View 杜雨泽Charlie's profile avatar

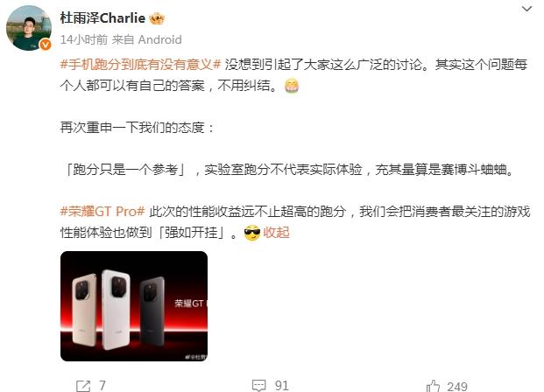(x=28, y=28)
